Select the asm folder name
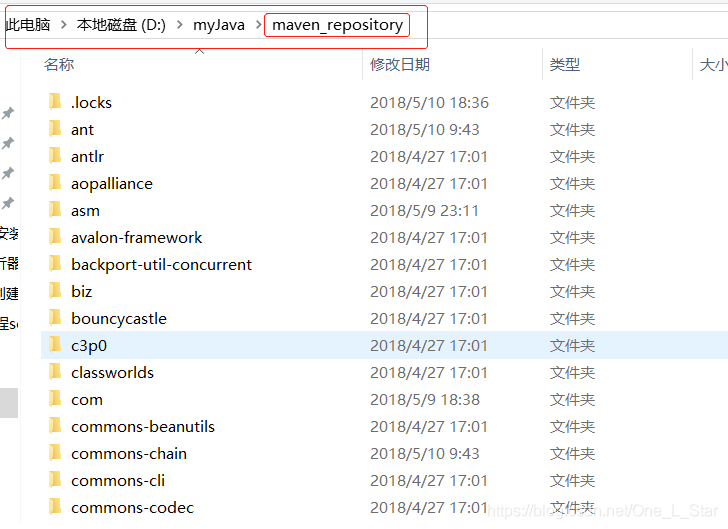Viewport: 728px width, 529px height. (x=85, y=211)
